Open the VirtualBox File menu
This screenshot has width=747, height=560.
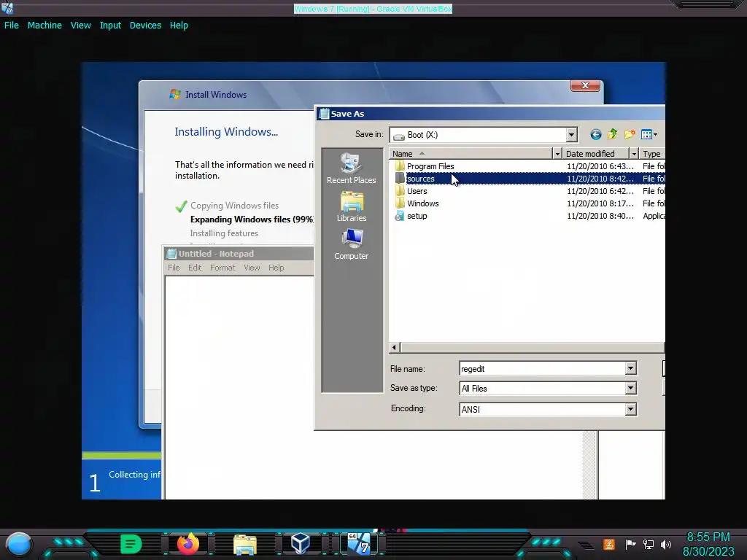[x=12, y=26]
